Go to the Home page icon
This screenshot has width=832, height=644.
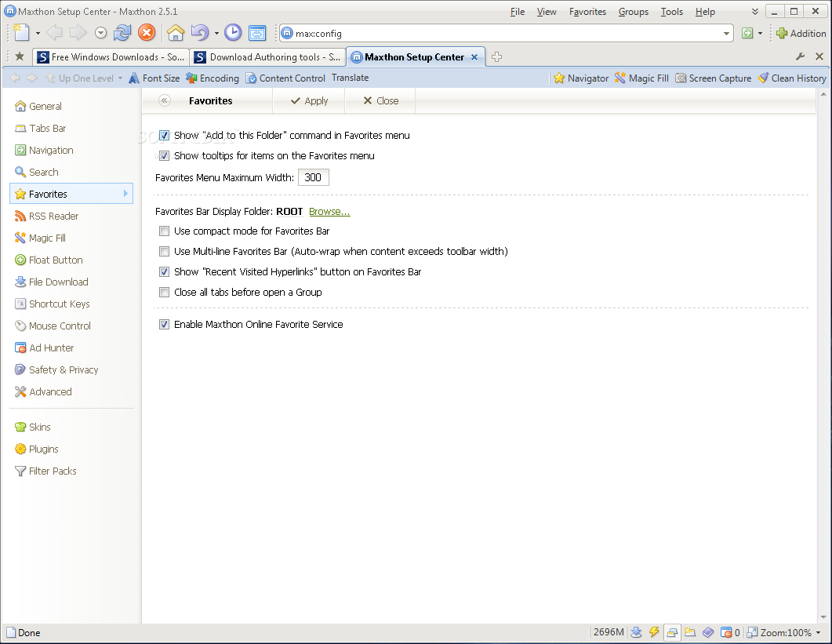coord(176,33)
